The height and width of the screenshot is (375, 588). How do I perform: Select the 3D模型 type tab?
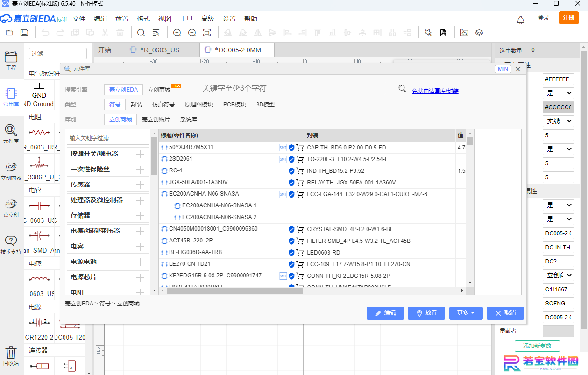[x=265, y=105]
